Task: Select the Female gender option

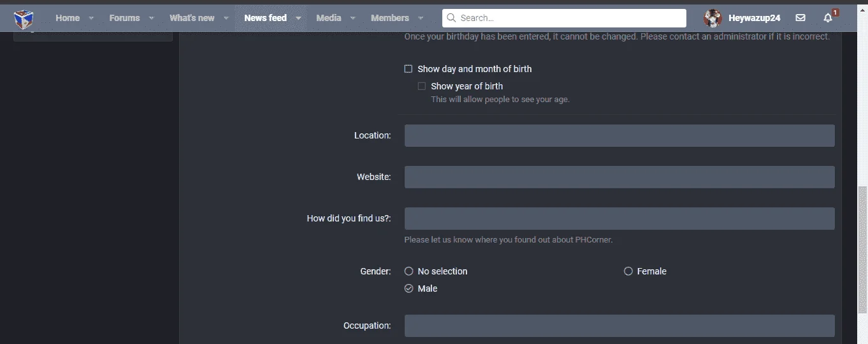Action: point(628,271)
